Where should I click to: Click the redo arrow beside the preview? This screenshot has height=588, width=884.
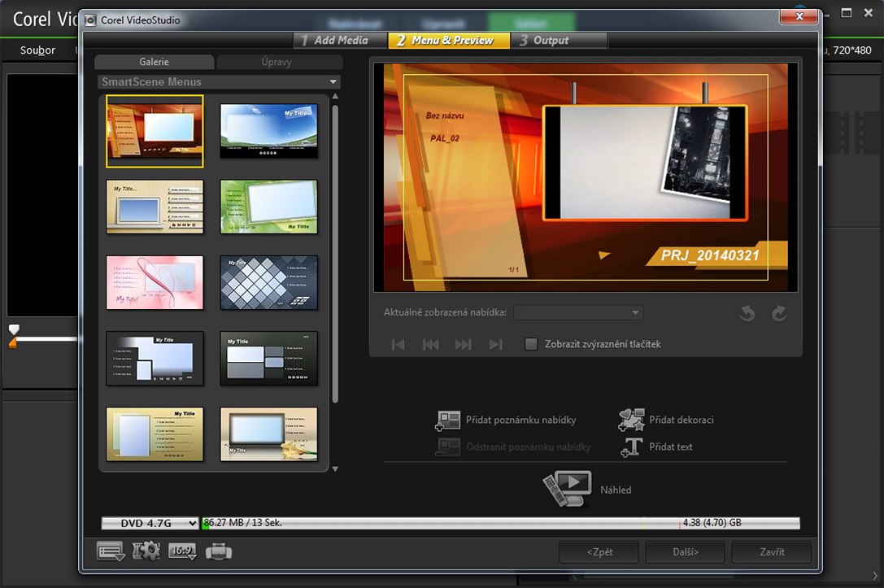point(779,314)
